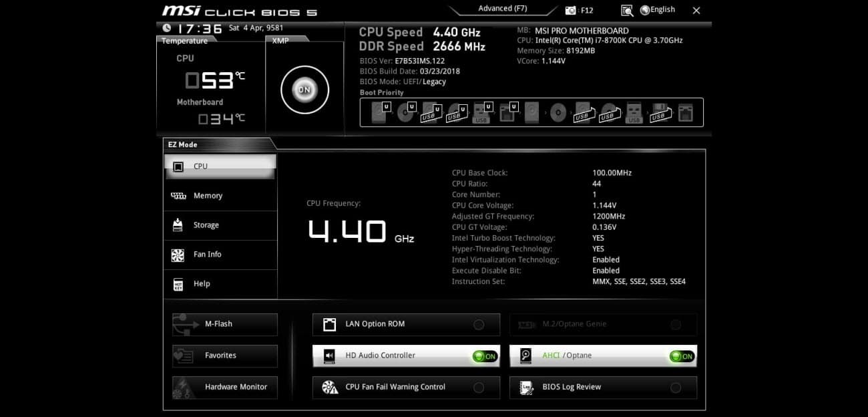868x417 pixels.
Task: Disable the AHCI/Optane toggle
Action: coord(682,356)
